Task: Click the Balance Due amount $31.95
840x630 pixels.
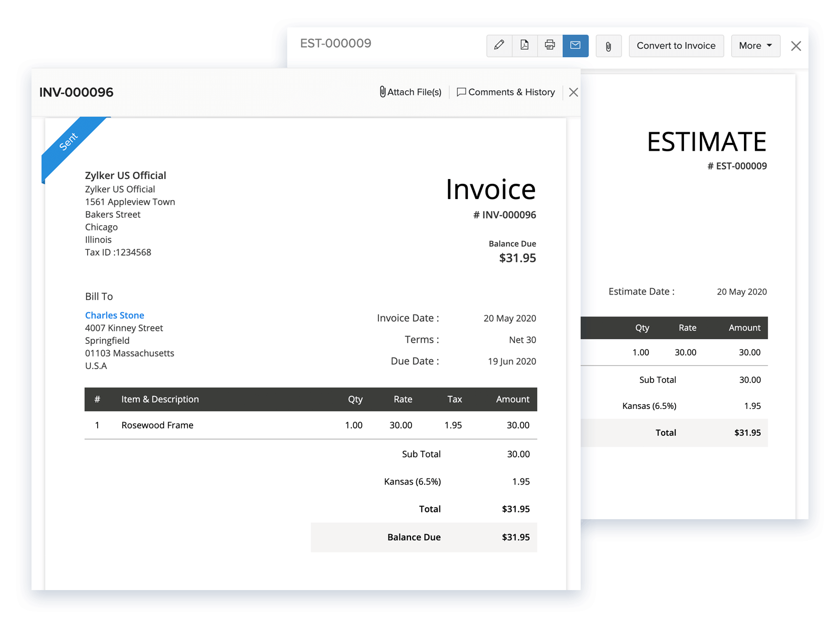Action: 517,537
